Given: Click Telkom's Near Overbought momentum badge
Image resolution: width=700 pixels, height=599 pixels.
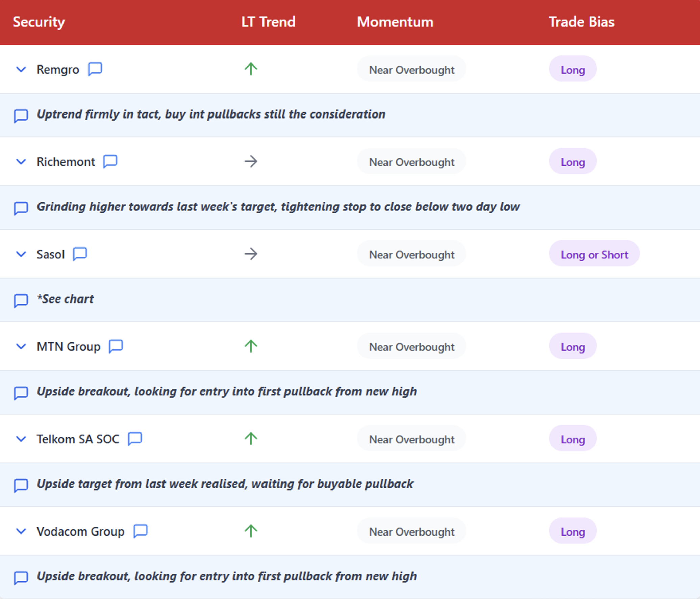Looking at the screenshot, I should point(411,439).
